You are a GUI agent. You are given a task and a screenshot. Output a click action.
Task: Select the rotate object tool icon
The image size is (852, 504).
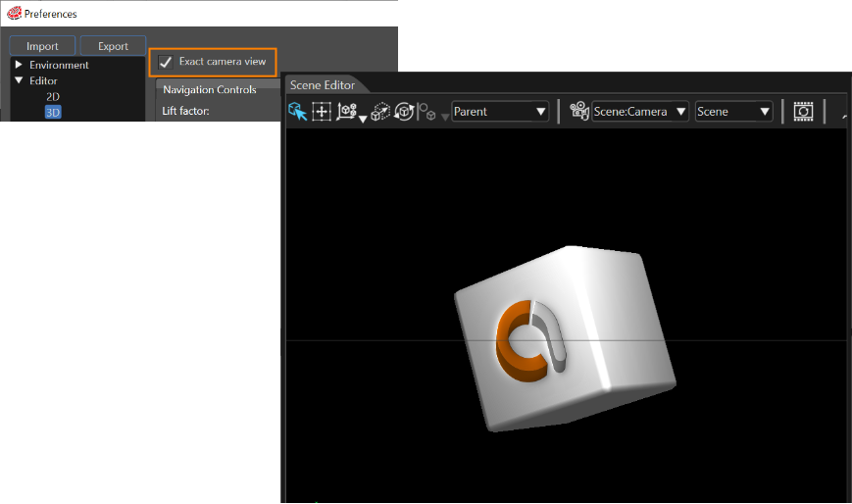pyautogui.click(x=404, y=112)
